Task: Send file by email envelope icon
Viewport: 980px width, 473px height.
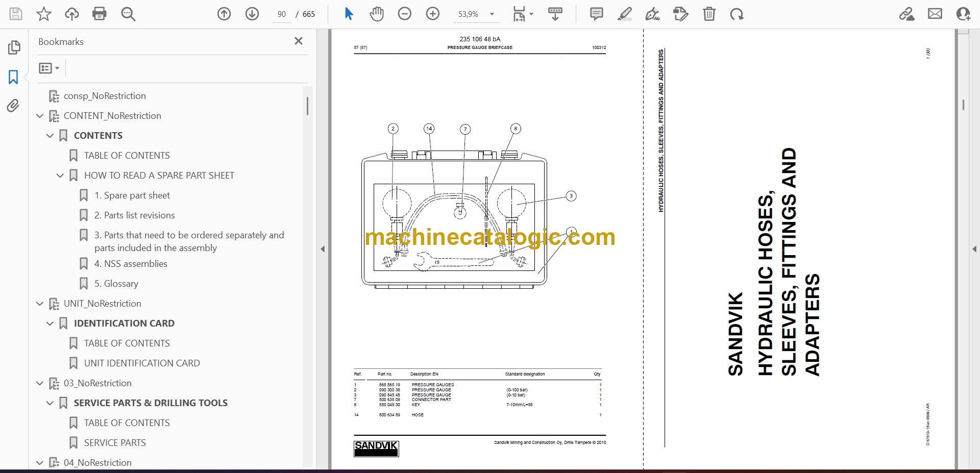Action: point(935,14)
